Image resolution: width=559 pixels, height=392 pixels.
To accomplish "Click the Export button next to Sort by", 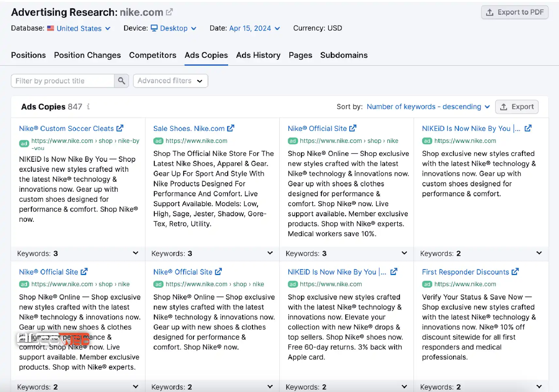I will point(517,107).
